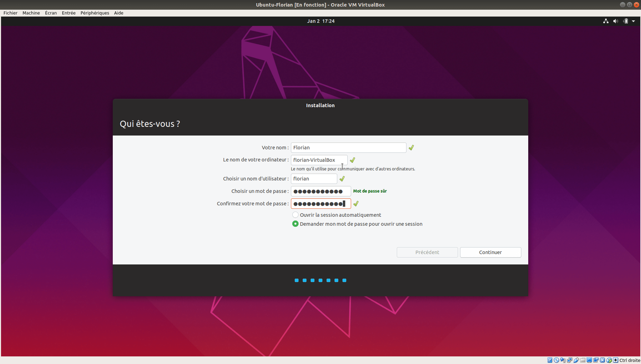Open the audio indicator in VirtualBox status bar
This screenshot has width=641, height=364.
[563, 360]
